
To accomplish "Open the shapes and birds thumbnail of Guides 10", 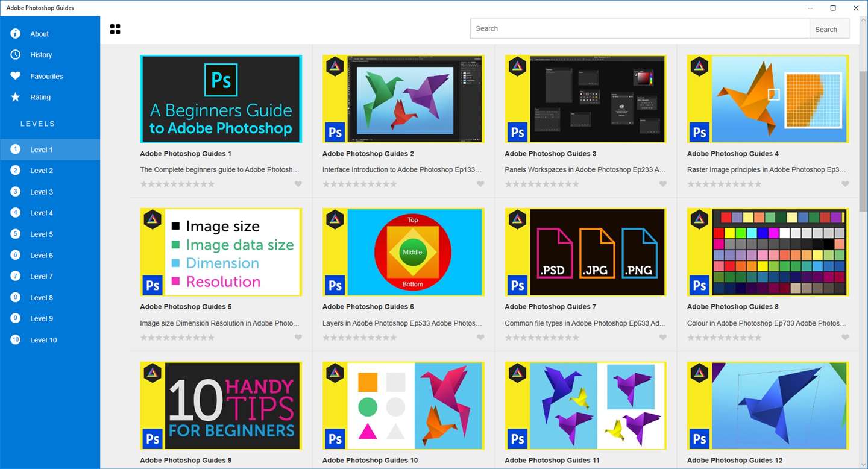I will pyautogui.click(x=403, y=406).
